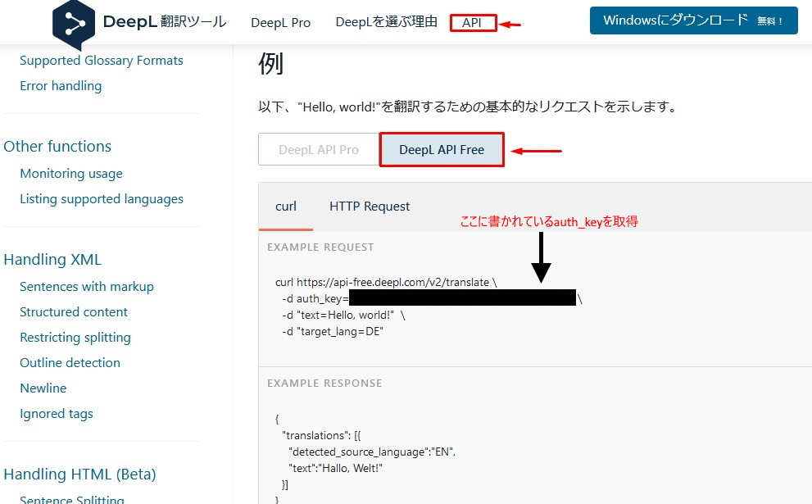812x504 pixels.
Task: Jump to Handling XML heading
Action: click(x=52, y=259)
